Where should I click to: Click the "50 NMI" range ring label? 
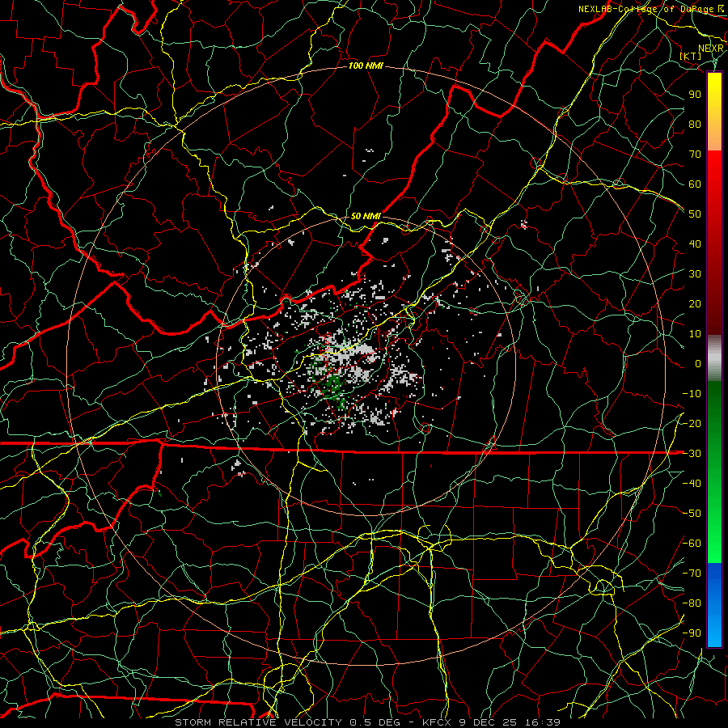coord(366,216)
